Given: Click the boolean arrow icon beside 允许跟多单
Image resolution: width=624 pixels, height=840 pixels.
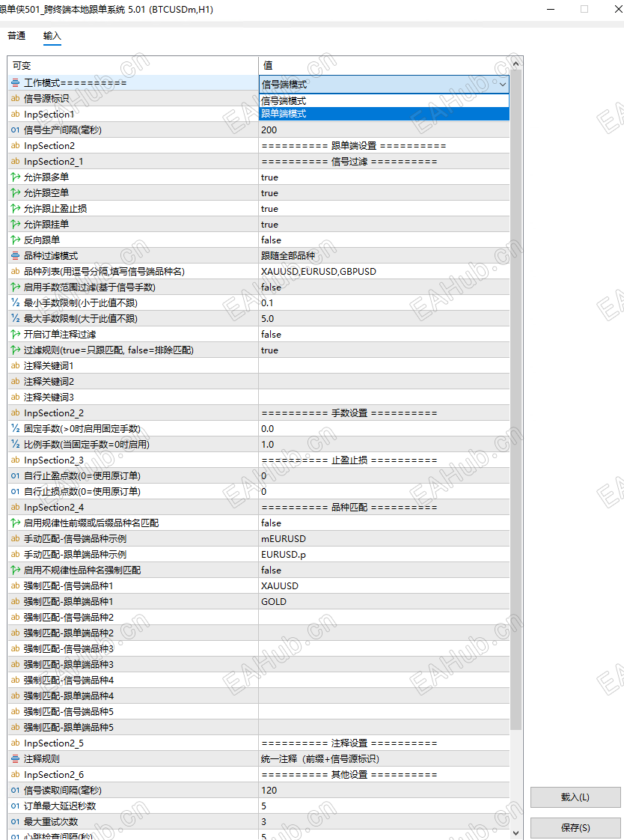Looking at the screenshot, I should (x=15, y=177).
